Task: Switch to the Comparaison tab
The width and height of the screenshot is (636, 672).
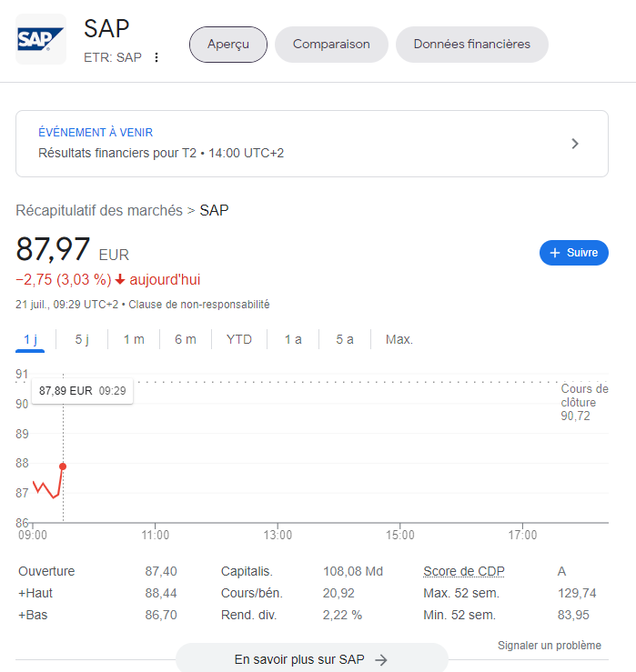Action: 331,45
